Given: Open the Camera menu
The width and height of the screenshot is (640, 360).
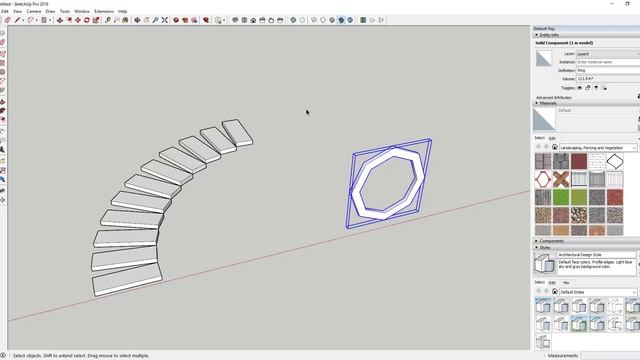Looking at the screenshot, I should click(34, 11).
